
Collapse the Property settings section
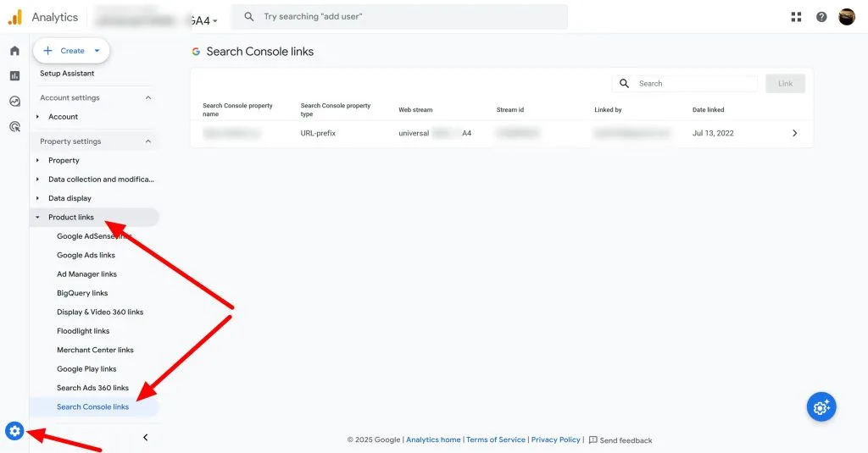click(148, 141)
